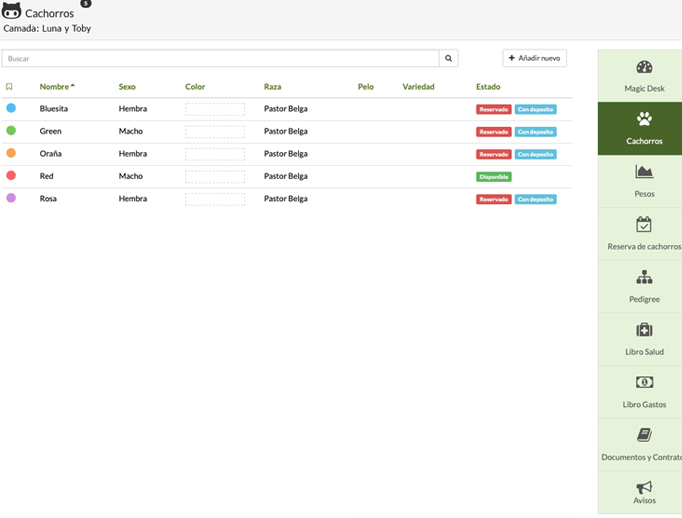Open the Avisos megaphone icon
This screenshot has height=518, width=682.
[x=644, y=487]
